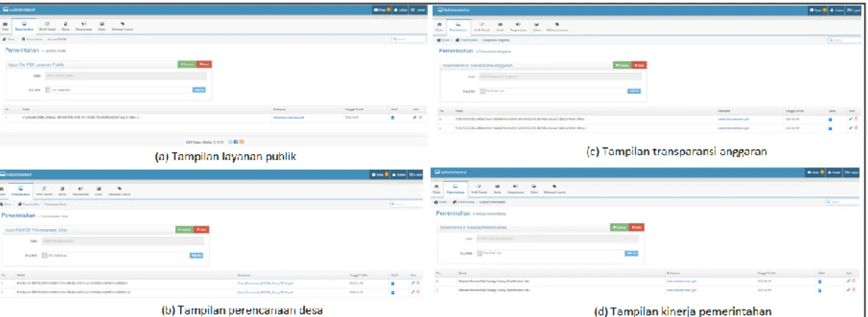Open Pemerintahan tab in layanan publik screen
Screen dimensions: 868x317
click(24, 26)
